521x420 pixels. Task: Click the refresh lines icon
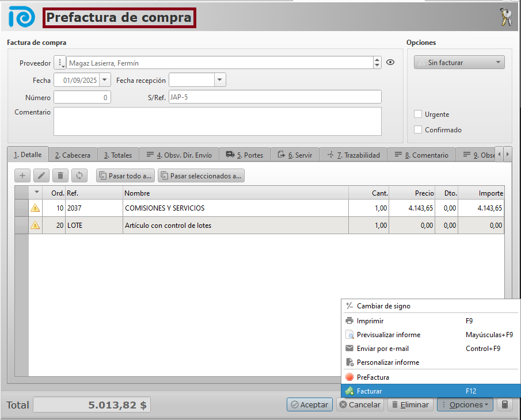[79, 175]
